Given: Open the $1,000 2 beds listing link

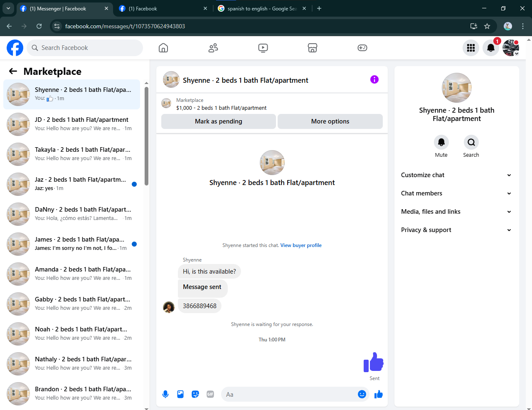Looking at the screenshot, I should pyautogui.click(x=221, y=108).
